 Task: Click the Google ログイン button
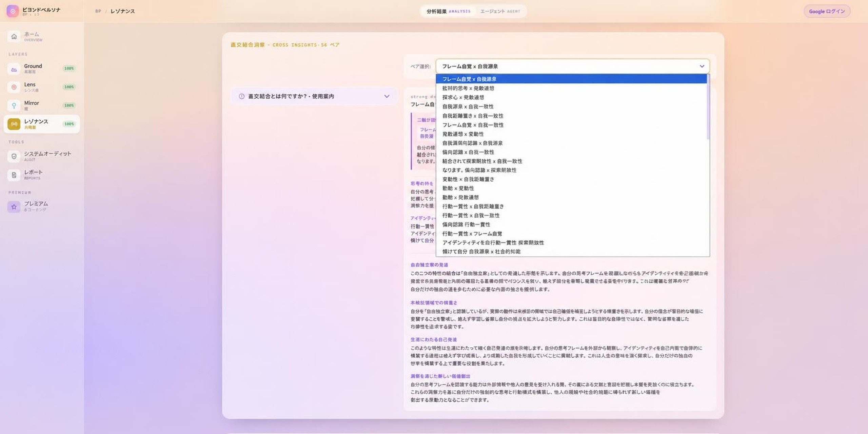[x=827, y=11]
